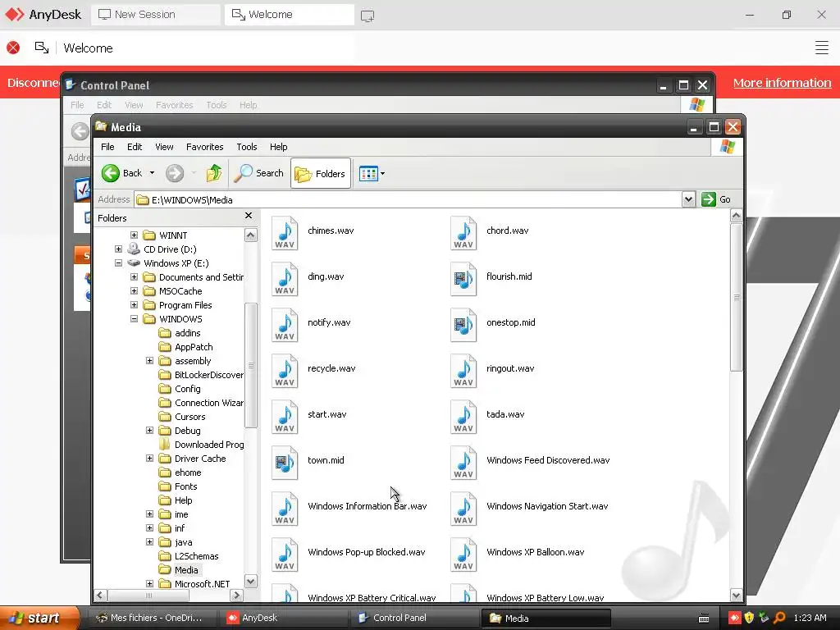The image size is (840, 630).
Task: Toggle the Folders pane button
Action: (x=321, y=174)
